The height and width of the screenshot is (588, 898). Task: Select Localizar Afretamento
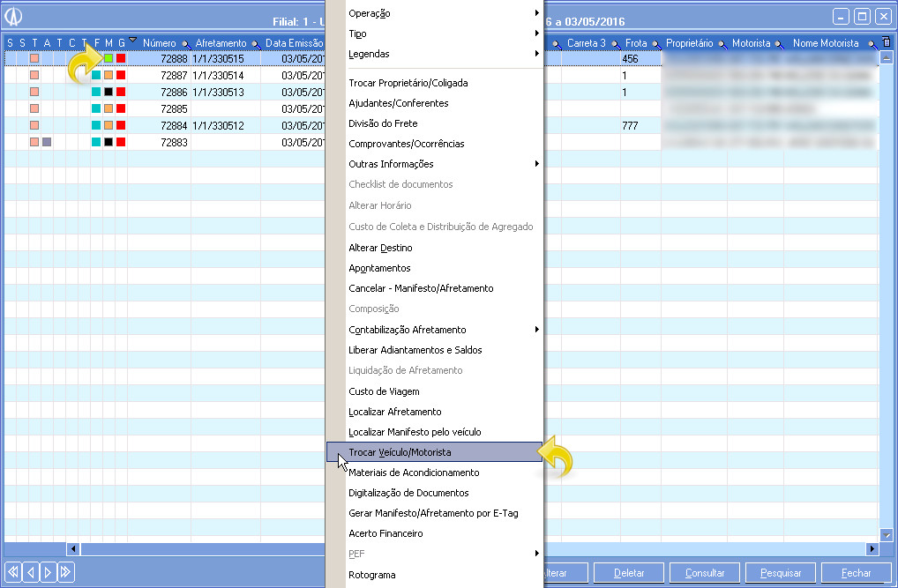[394, 412]
